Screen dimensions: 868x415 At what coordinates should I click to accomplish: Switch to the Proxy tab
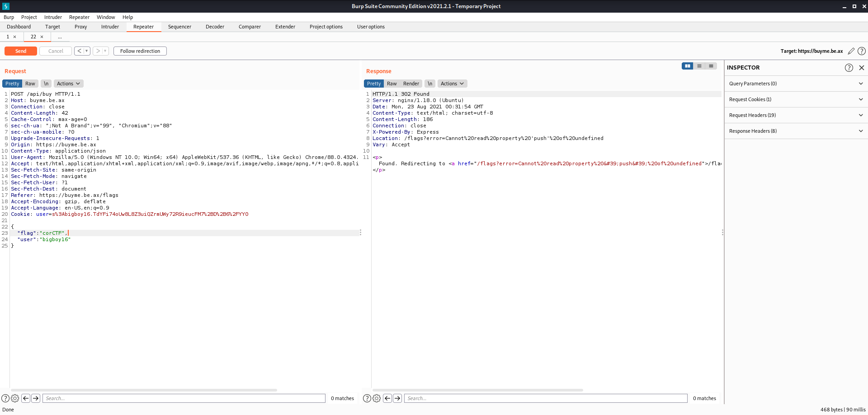(81, 27)
